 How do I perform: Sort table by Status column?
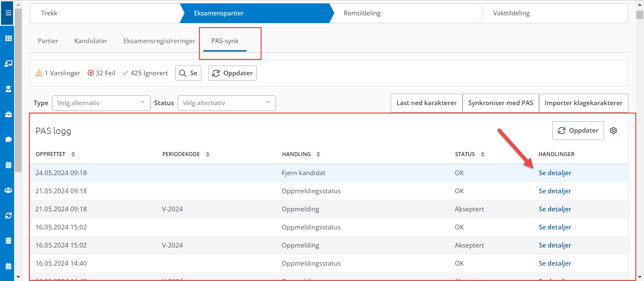[482, 154]
